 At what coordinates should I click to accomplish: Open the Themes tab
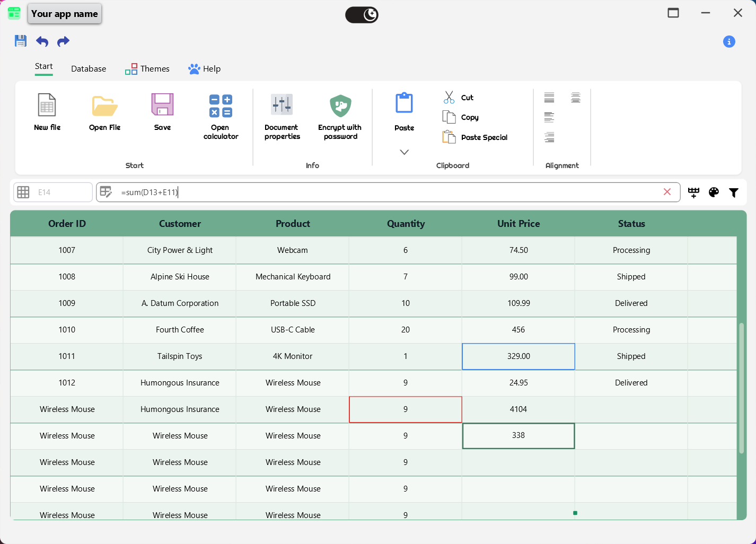pyautogui.click(x=147, y=69)
